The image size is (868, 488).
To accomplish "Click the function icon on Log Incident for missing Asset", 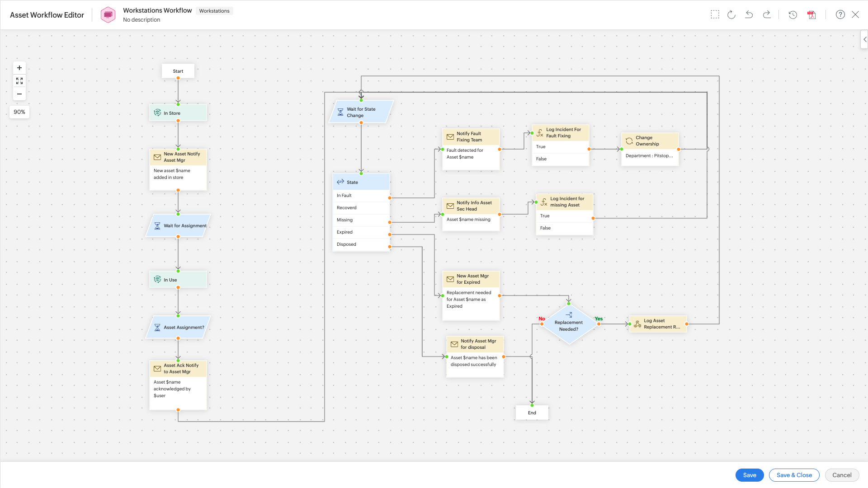I will coord(543,202).
